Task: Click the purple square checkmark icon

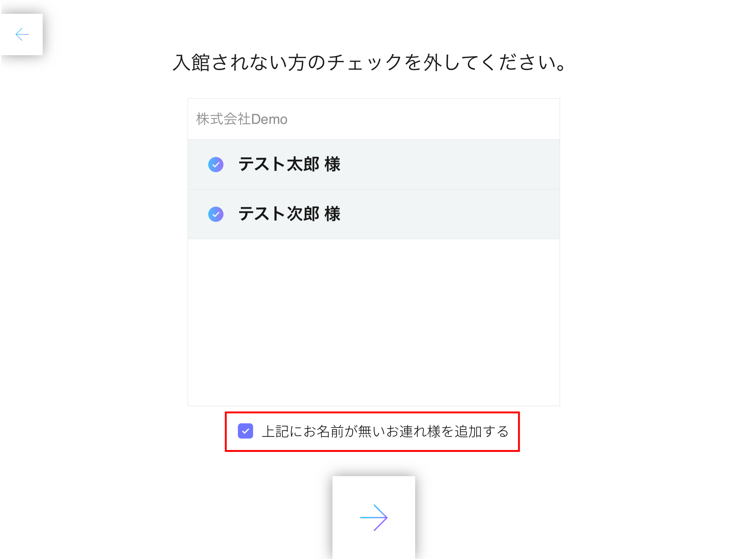Action: (x=245, y=431)
